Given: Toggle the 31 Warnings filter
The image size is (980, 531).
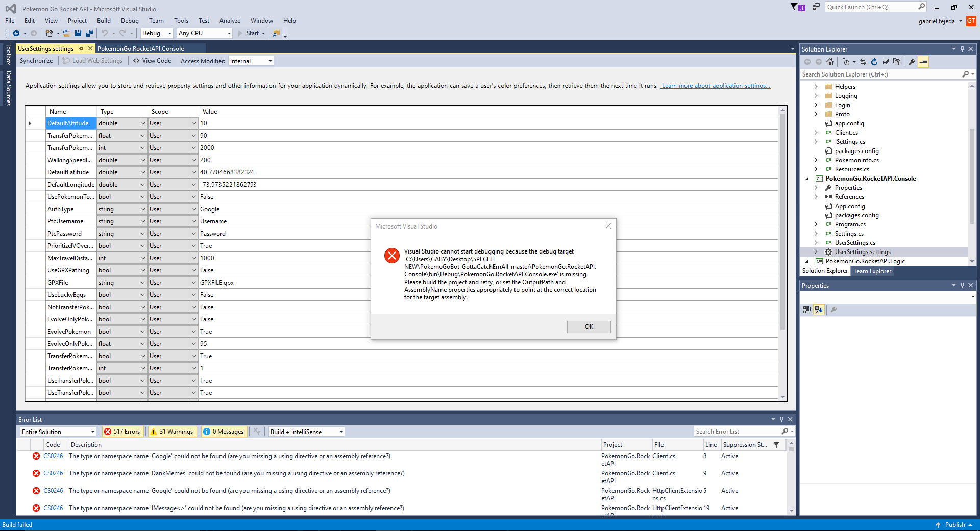Looking at the screenshot, I should tap(171, 432).
